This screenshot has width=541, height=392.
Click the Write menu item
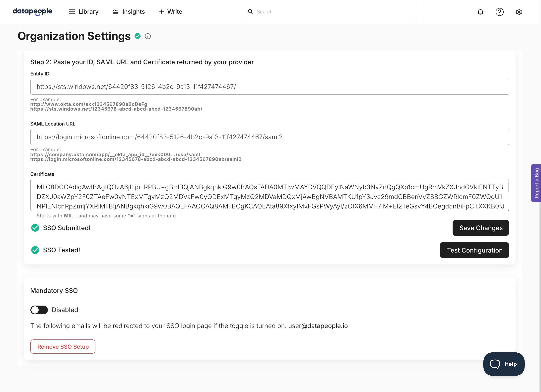click(x=171, y=12)
